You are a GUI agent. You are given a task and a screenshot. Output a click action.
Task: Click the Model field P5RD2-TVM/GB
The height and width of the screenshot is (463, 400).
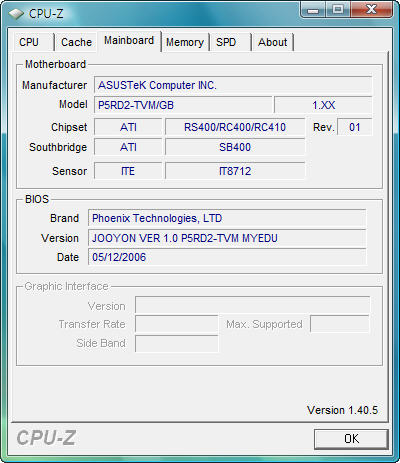[183, 105]
